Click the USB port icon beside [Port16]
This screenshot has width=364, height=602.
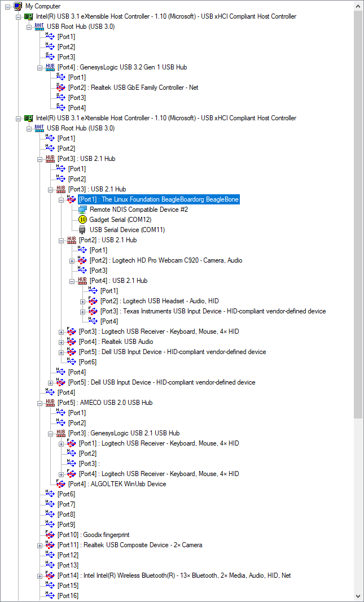(x=50, y=595)
